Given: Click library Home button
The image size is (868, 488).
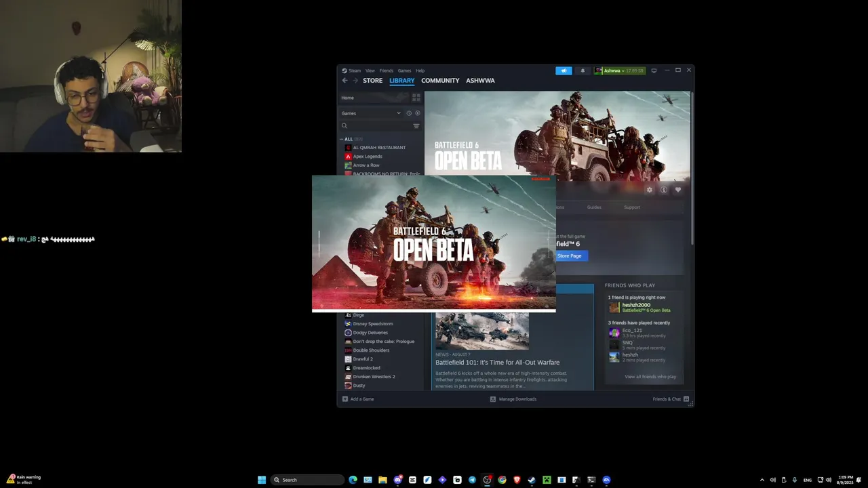Looking at the screenshot, I should coord(375,98).
